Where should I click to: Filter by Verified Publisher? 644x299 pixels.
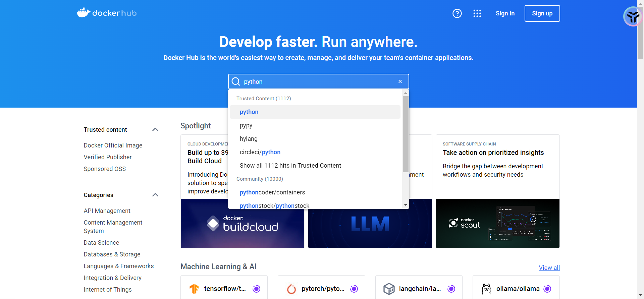[108, 157]
